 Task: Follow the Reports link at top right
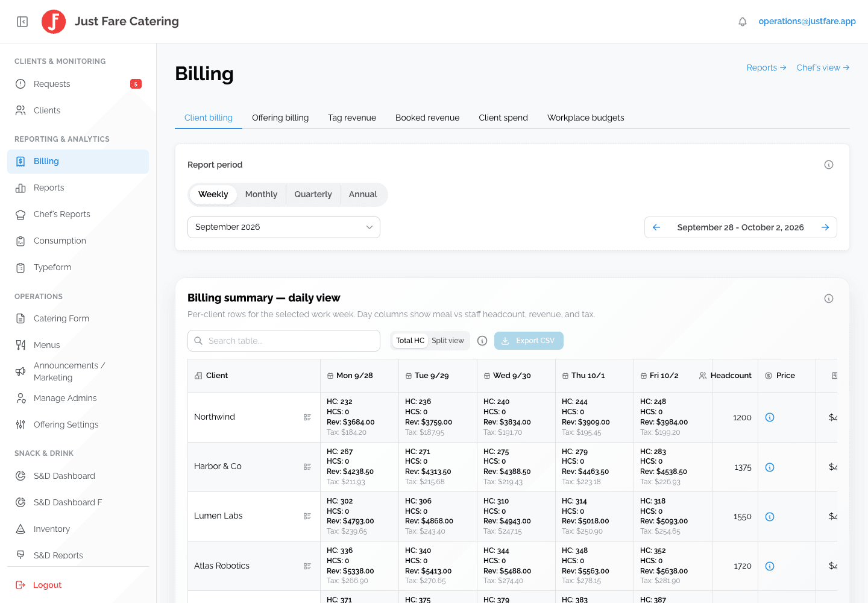click(x=767, y=68)
